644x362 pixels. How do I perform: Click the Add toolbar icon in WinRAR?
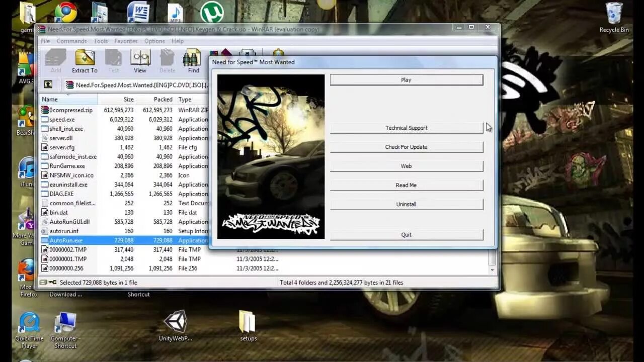click(55, 61)
